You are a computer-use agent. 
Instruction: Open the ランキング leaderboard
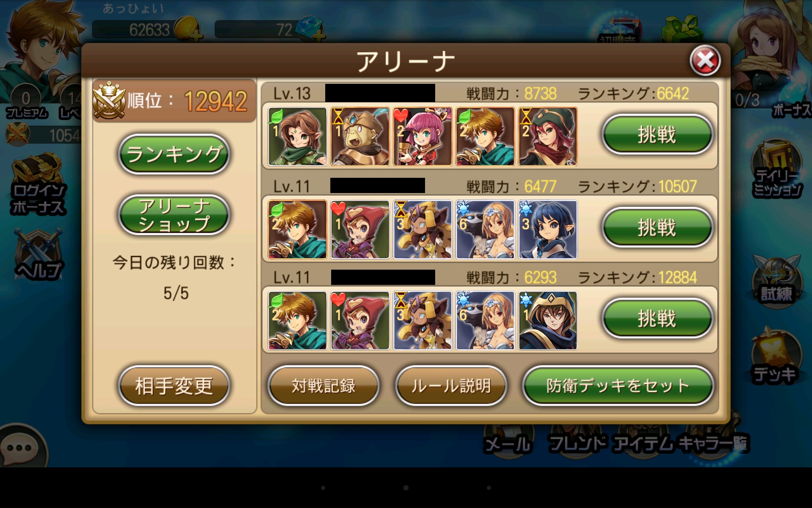(174, 154)
